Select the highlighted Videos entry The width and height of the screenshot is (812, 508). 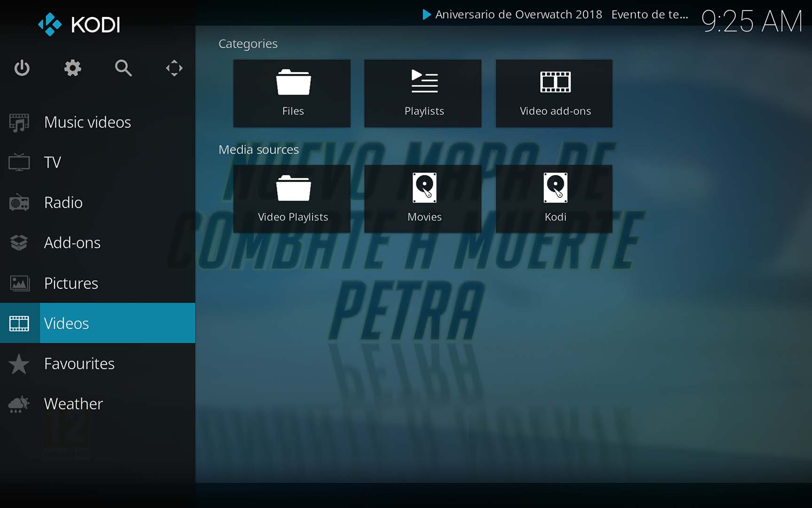pyautogui.click(x=66, y=323)
